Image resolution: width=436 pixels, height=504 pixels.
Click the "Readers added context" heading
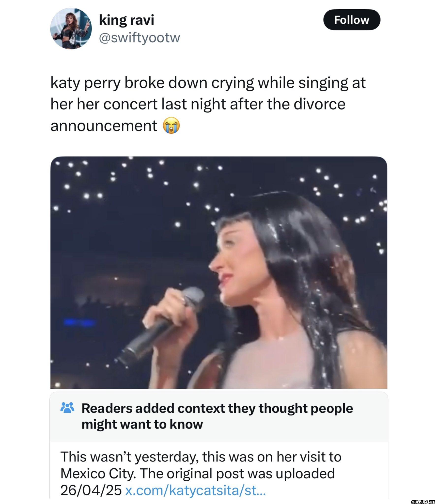(x=217, y=409)
